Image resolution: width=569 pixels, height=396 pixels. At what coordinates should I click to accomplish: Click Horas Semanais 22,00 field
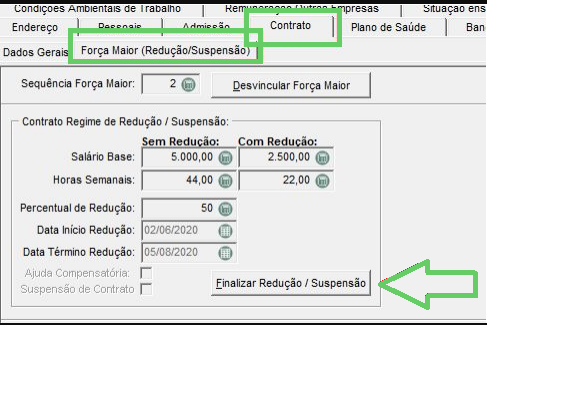pyautogui.click(x=286, y=180)
